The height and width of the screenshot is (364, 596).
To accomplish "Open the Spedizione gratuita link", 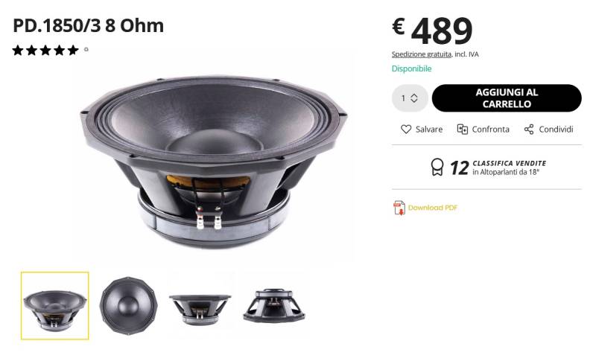I will point(422,54).
